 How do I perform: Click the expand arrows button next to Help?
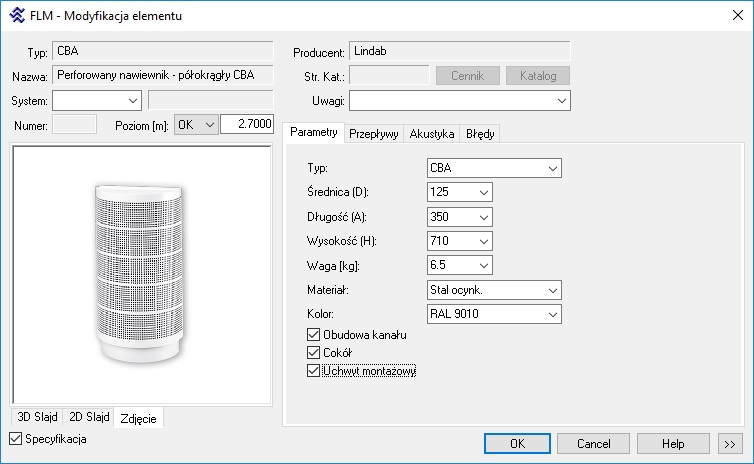click(728, 443)
